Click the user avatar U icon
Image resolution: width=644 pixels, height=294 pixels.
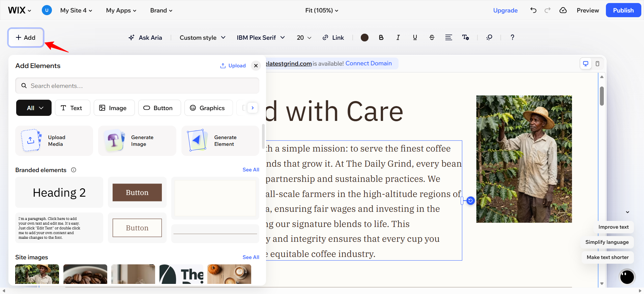(47, 10)
